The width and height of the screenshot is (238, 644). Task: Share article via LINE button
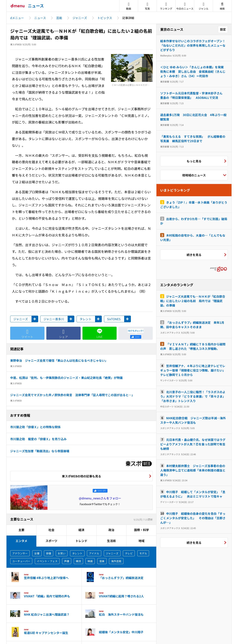tap(99, 333)
